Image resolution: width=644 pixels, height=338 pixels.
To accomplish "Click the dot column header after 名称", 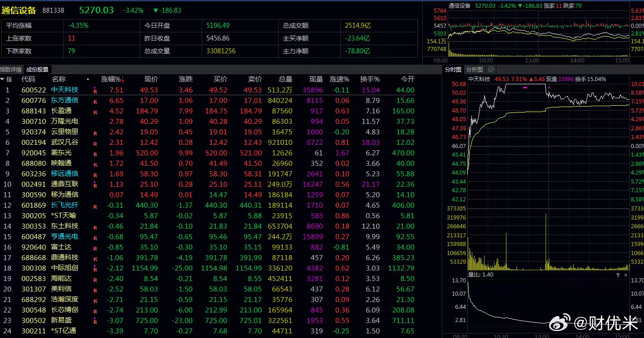I will [88, 79].
